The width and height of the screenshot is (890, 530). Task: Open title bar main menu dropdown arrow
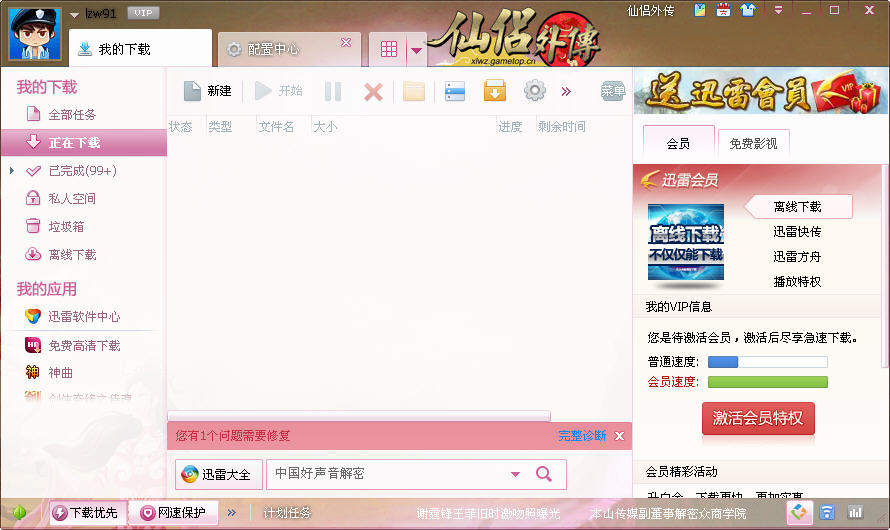[778, 10]
